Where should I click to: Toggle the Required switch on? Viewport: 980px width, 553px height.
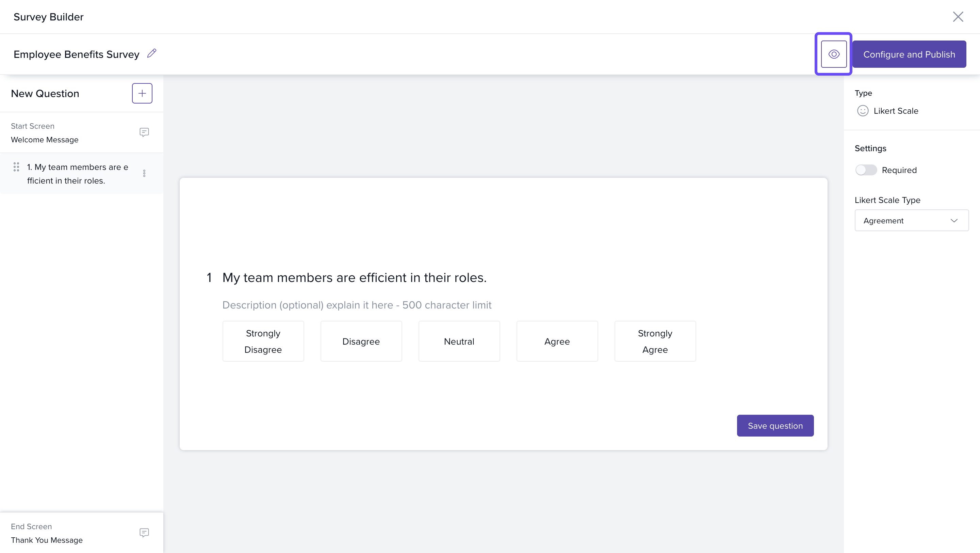pos(866,170)
